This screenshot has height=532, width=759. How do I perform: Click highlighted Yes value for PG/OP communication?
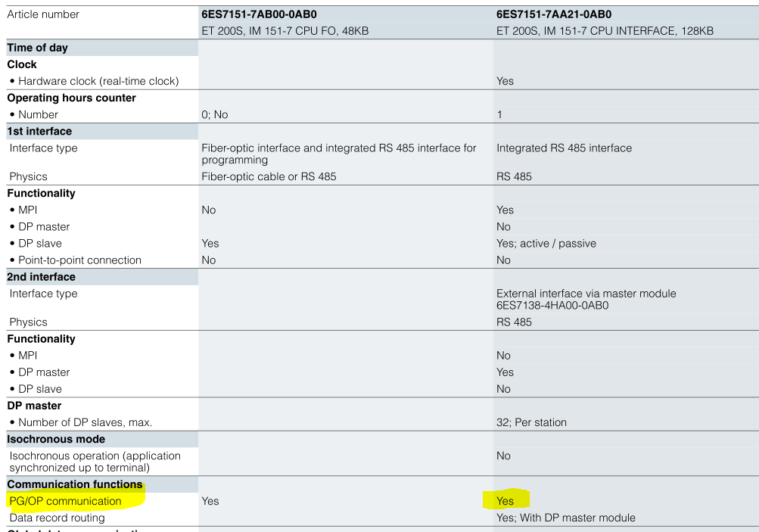(505, 501)
